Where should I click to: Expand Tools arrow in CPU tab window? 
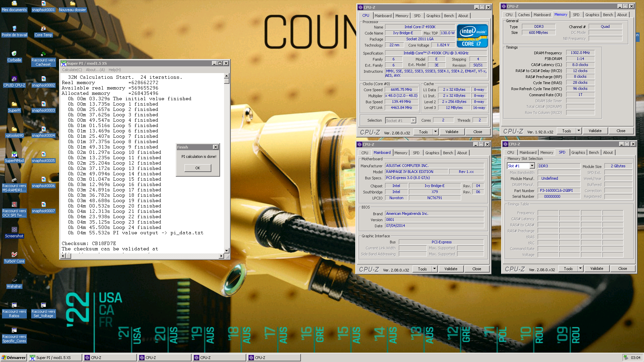tap(435, 132)
